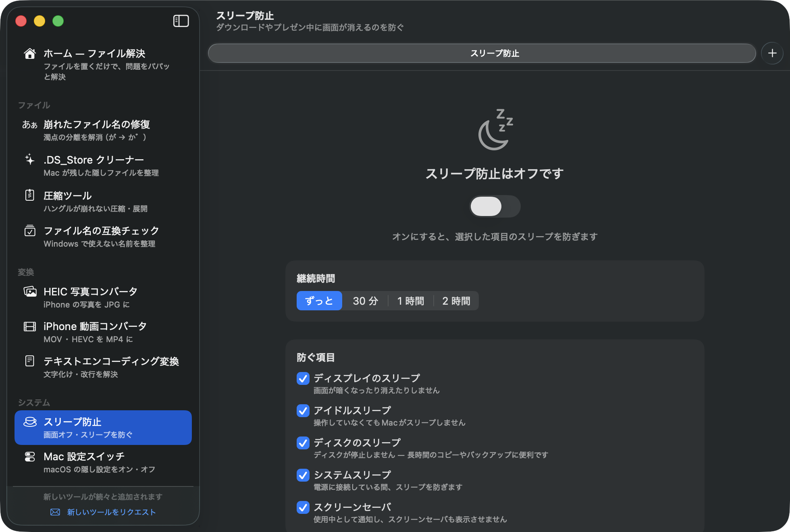790x532 pixels.
Task: Click the システム sidebar section header
Action: coord(34,403)
